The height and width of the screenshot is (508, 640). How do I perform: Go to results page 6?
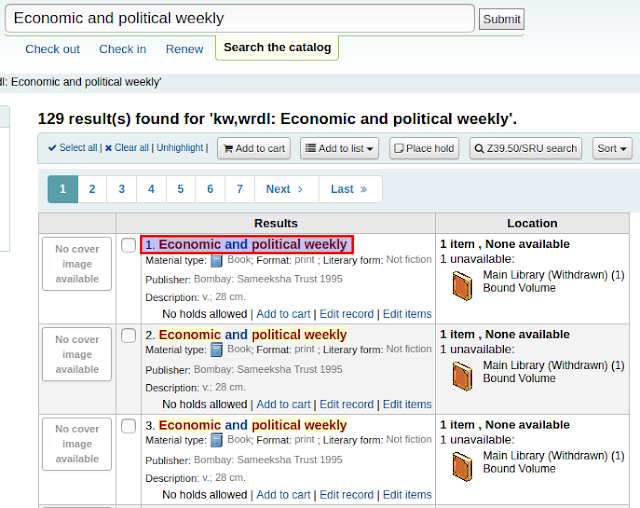tap(210, 189)
